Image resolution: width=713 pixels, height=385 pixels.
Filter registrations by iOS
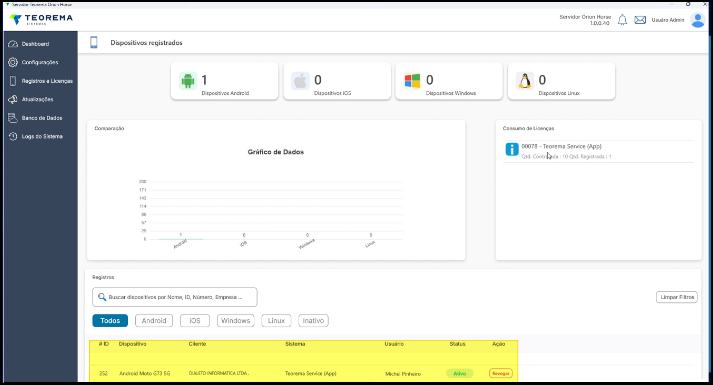click(x=195, y=320)
